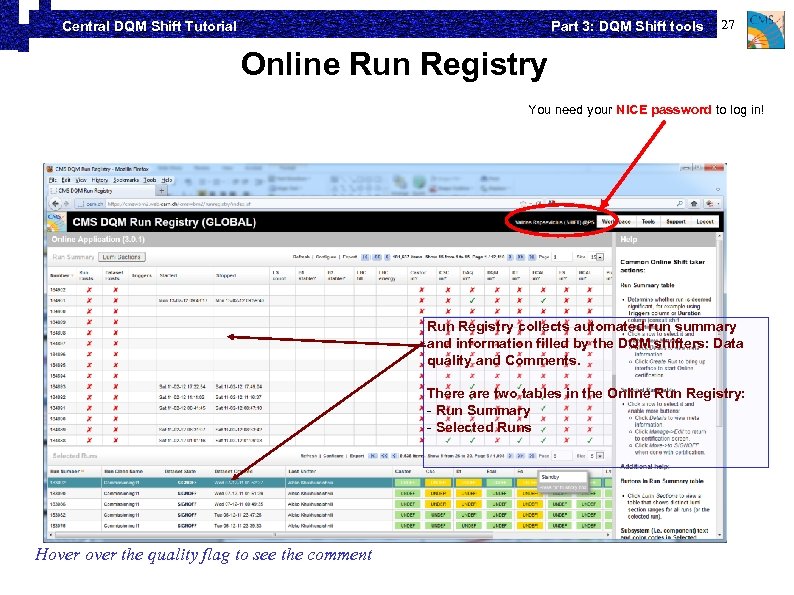Click Configure in Run Summary toolbar
The width and height of the screenshot is (794, 595).
coord(326,257)
